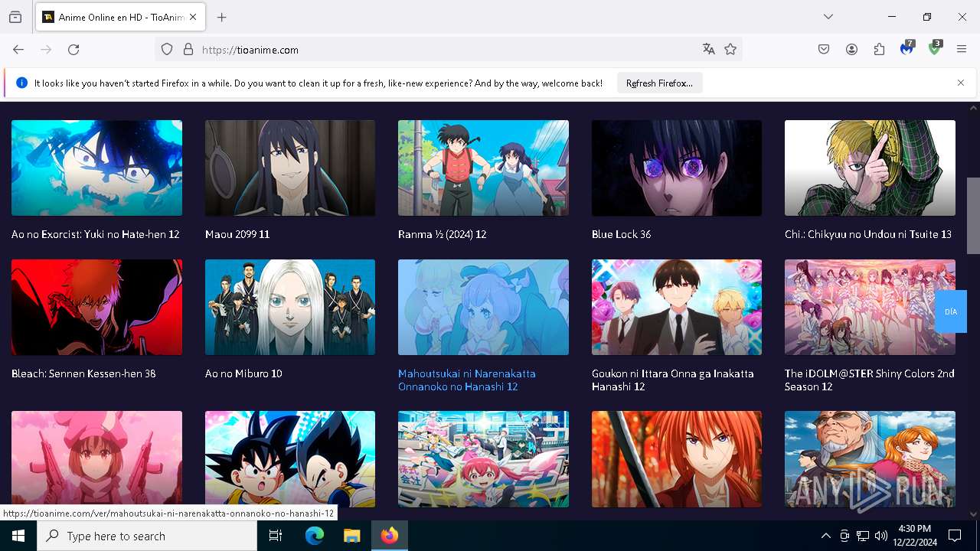This screenshot has width=980, height=551.
Task: Click the Windows taskbar search box
Action: (147, 536)
